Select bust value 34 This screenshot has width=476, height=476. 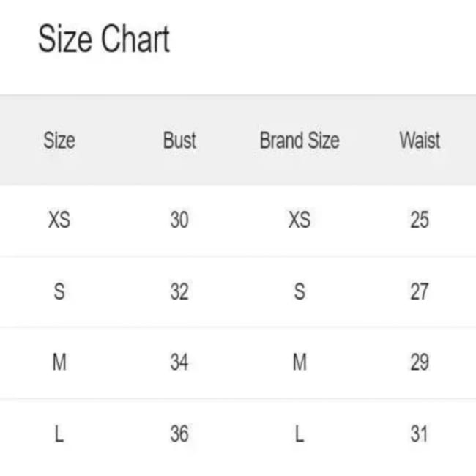[x=179, y=362]
